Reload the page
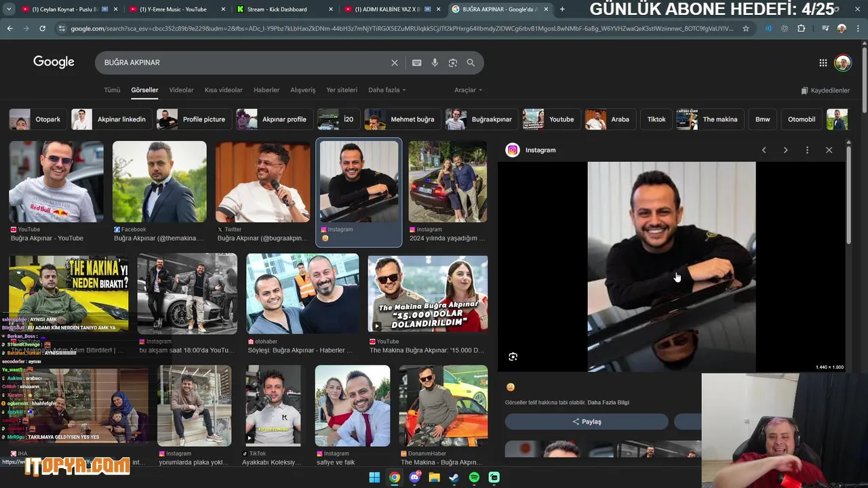 [x=42, y=28]
